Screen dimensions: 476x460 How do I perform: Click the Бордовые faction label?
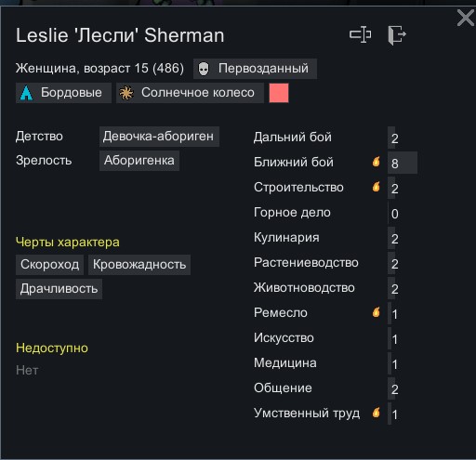pos(72,93)
